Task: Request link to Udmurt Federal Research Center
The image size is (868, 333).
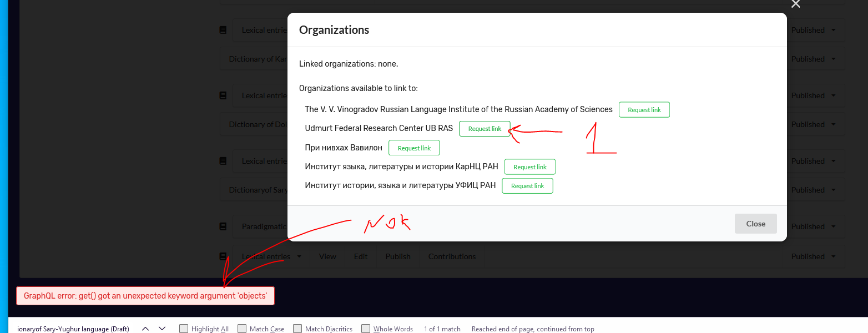Action: (x=485, y=128)
